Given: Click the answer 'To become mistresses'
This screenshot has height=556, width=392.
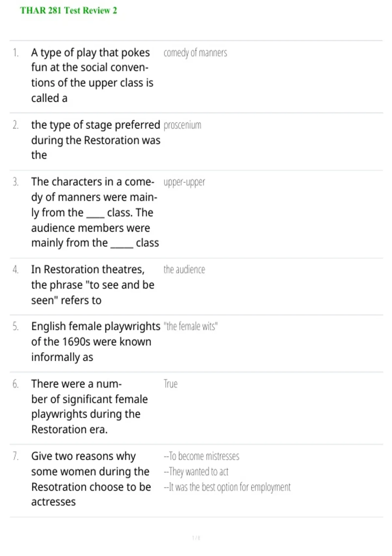Looking at the screenshot, I should [x=202, y=456].
